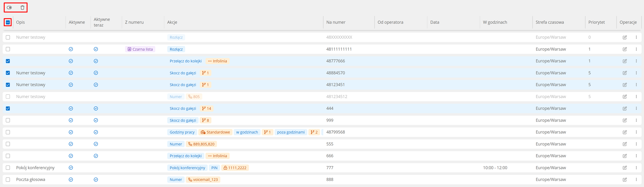644x187 pixels.
Task: Uncheck the row for number 48777666
Action: pos(8,61)
